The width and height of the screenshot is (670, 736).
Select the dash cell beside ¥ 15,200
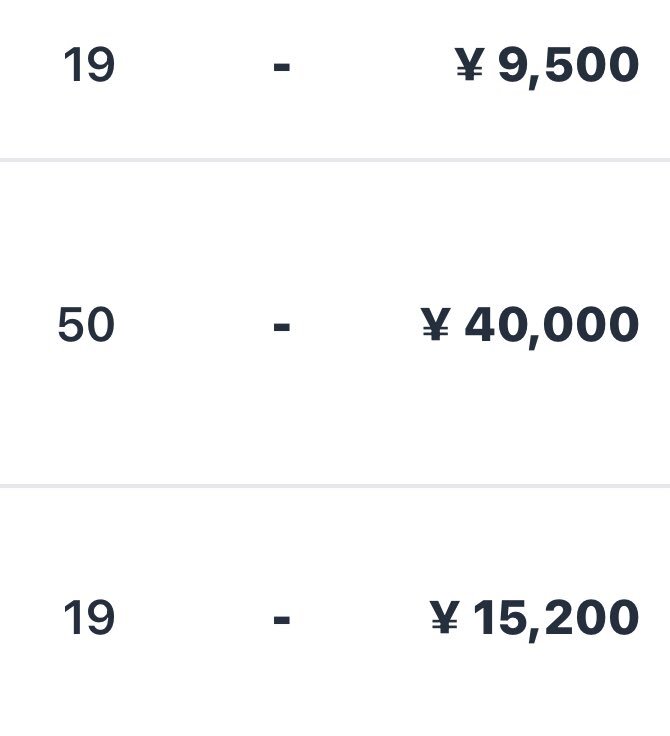click(282, 620)
